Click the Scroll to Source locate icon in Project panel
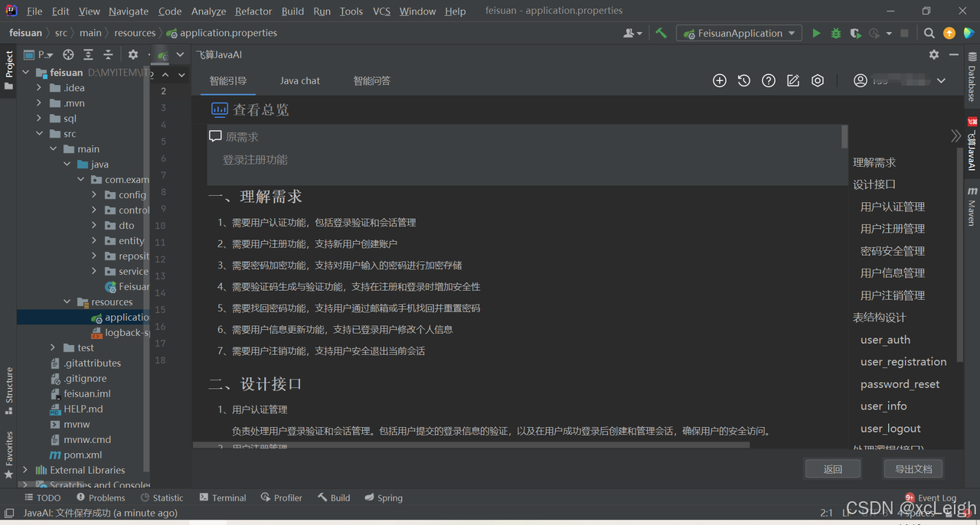This screenshot has height=525, width=980. (x=68, y=54)
